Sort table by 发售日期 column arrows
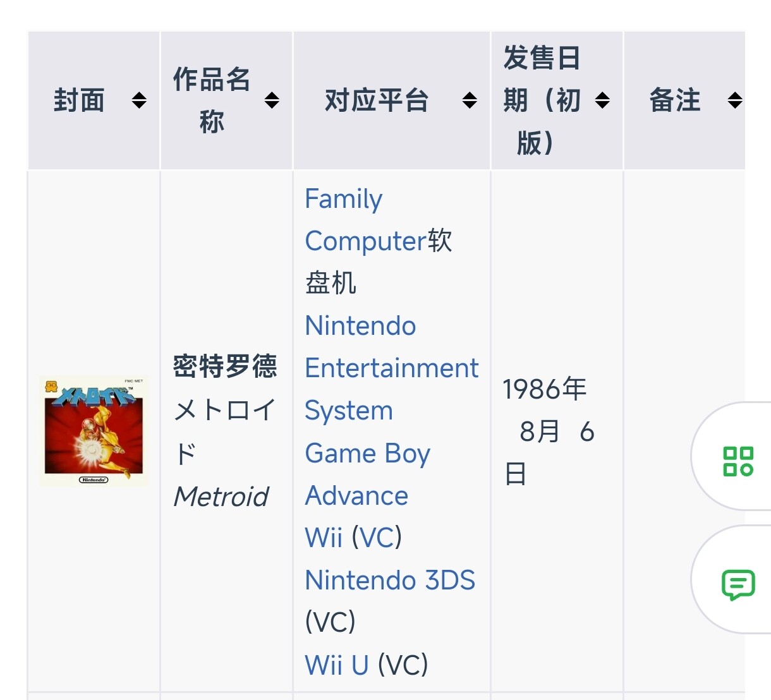This screenshot has width=771, height=700. click(x=603, y=100)
